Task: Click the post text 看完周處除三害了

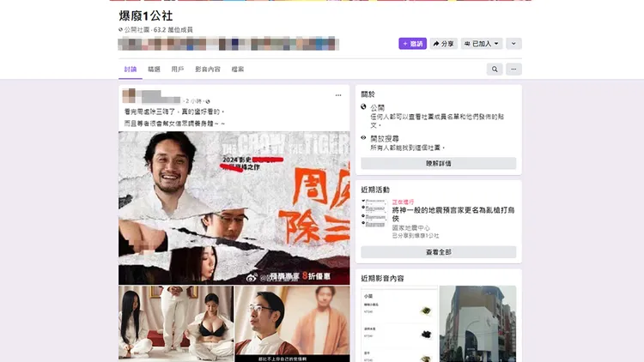Action: (152, 112)
